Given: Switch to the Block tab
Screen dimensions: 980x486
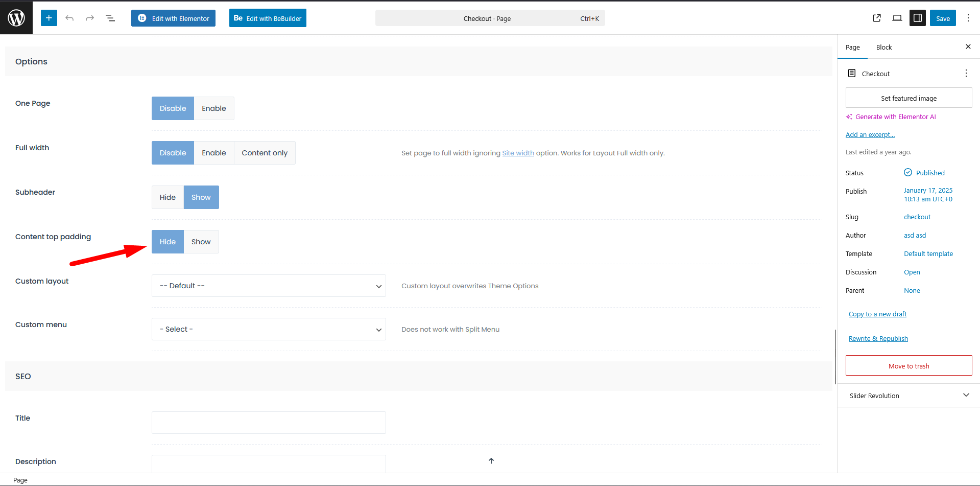Looking at the screenshot, I should (884, 47).
